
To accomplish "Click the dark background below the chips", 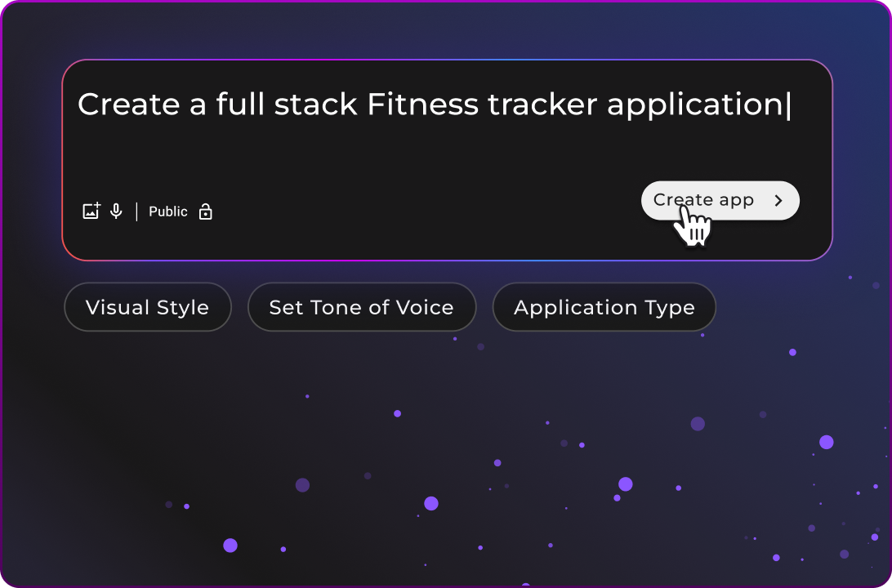I will 245,425.
